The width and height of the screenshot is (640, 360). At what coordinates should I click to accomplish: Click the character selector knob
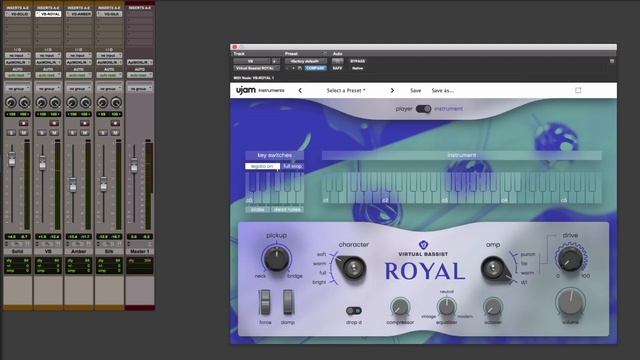pyautogui.click(x=351, y=268)
